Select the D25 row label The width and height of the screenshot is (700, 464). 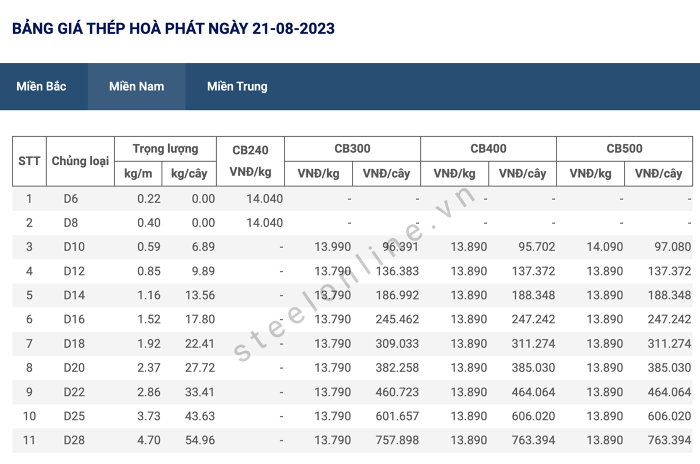74,416
